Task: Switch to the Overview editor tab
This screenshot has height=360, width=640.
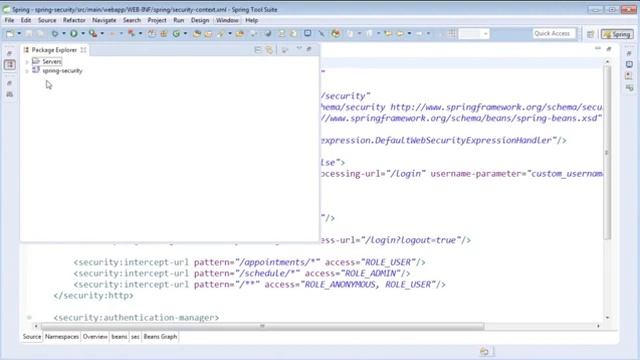Action: tap(95, 337)
